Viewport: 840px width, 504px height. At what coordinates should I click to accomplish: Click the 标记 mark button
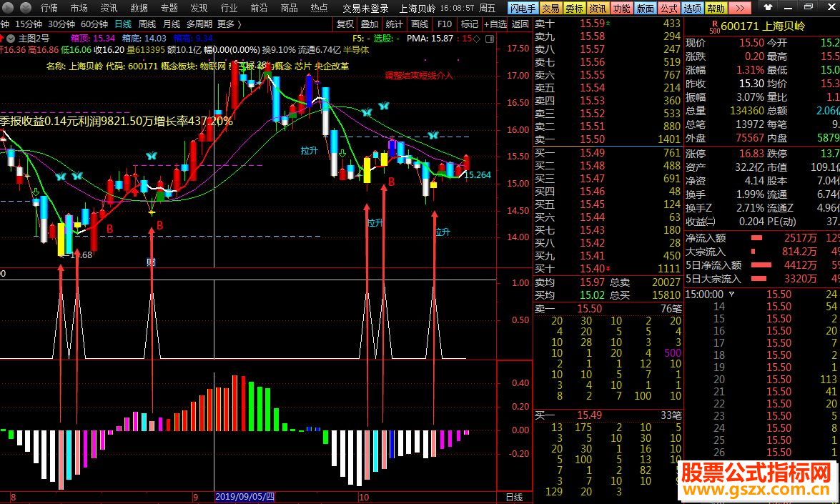(469, 24)
